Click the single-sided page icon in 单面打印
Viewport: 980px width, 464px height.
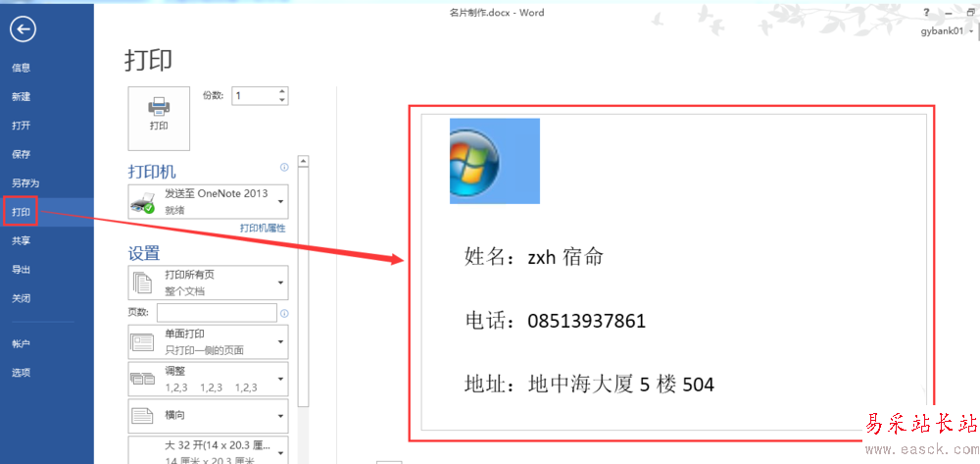142,341
